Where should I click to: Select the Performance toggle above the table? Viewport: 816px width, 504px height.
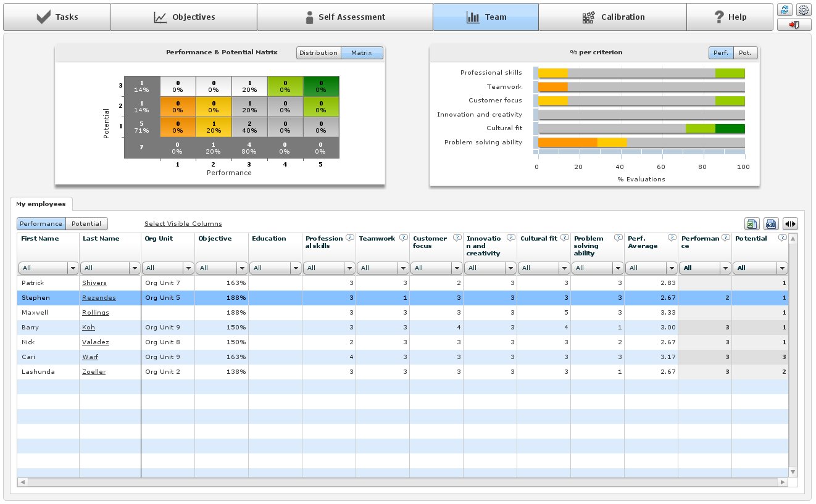point(41,224)
